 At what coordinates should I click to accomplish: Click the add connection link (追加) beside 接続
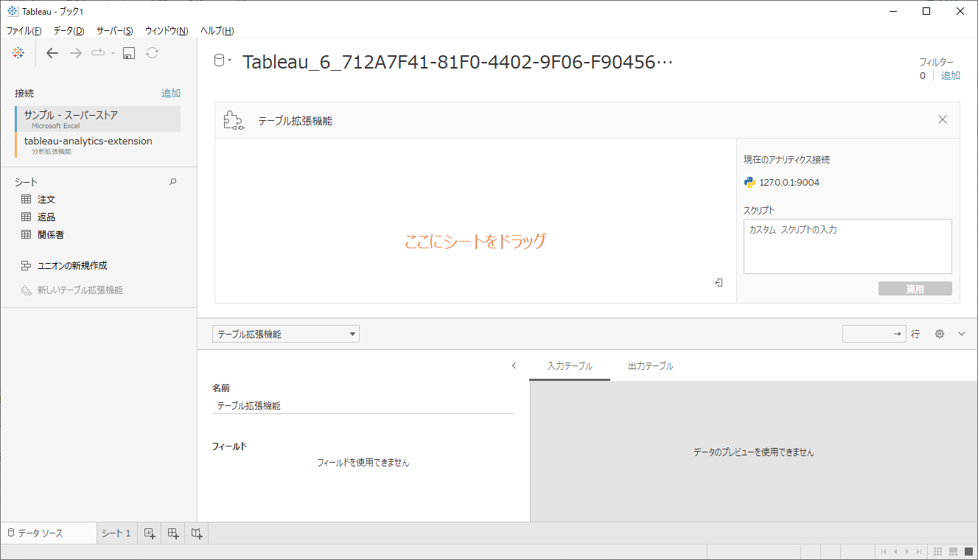coord(171,93)
